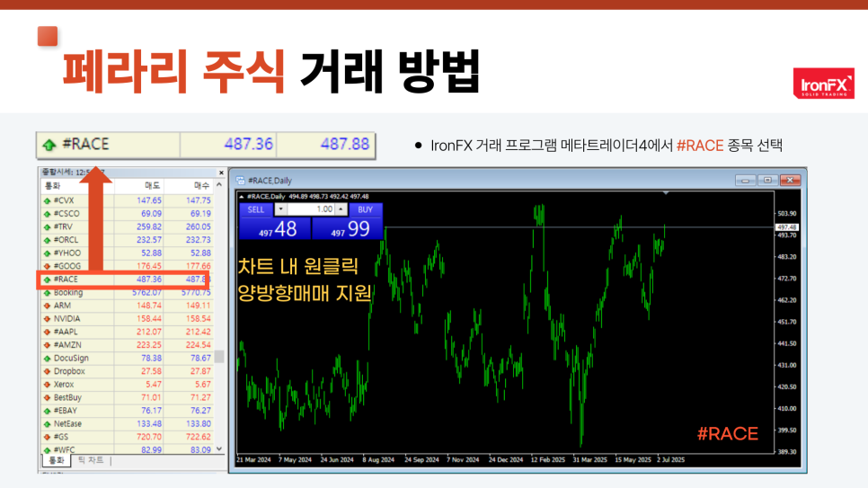The width and height of the screenshot is (868, 488).
Task: Click the market watch scroll down arrow
Action: click(x=219, y=448)
